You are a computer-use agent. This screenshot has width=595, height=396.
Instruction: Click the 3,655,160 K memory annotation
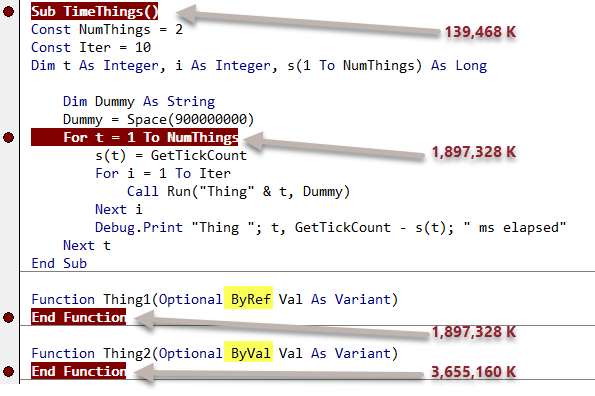[x=474, y=372]
